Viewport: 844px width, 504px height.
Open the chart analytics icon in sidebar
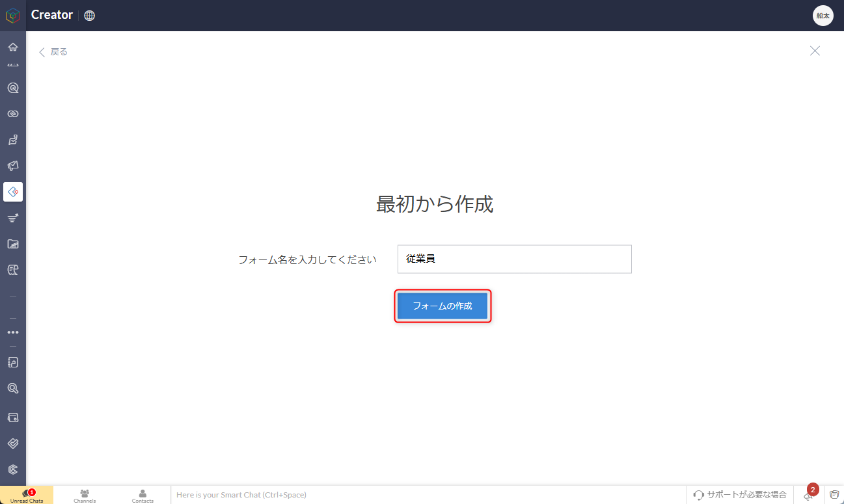point(12,244)
